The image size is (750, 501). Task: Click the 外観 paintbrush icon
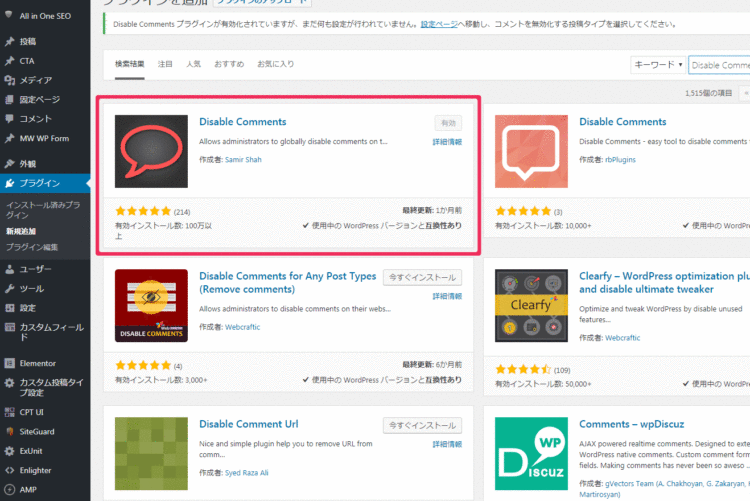tap(9, 163)
